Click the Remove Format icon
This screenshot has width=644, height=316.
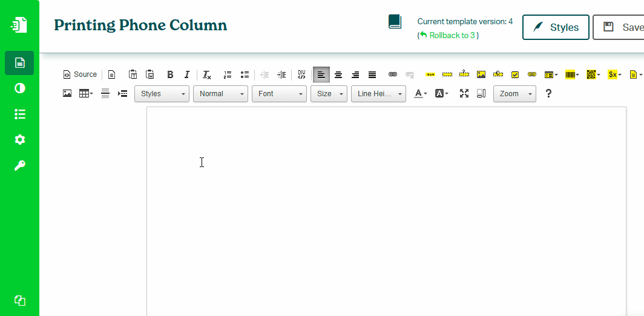206,74
